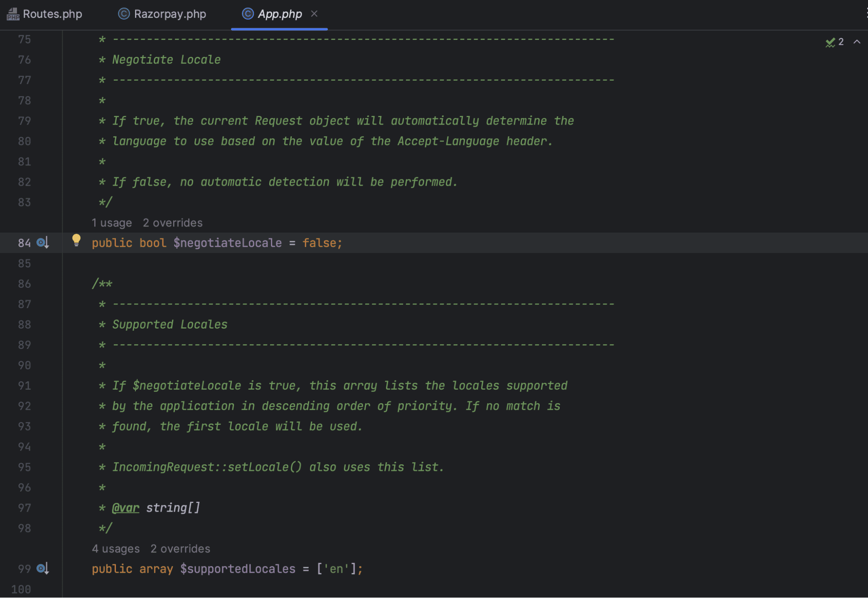Switch to the Razorpay.php tab
The image size is (868, 598).
tap(170, 14)
